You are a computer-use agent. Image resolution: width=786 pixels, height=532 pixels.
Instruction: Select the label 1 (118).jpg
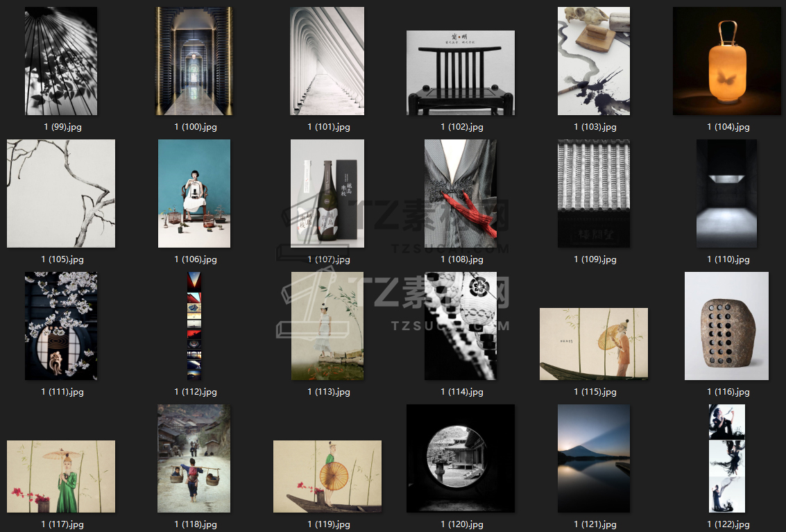[x=196, y=524]
